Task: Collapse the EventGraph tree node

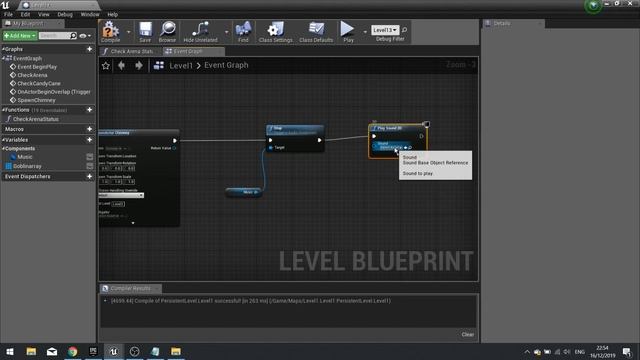Action: (3, 58)
